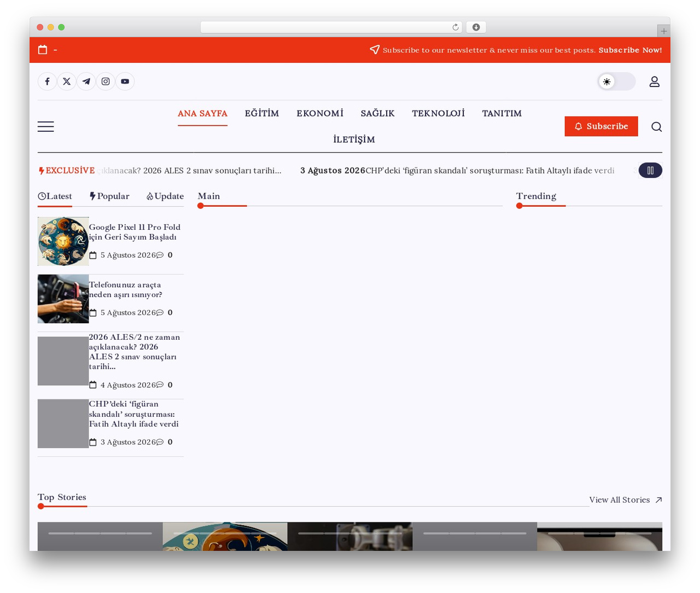Open the hamburger side menu
The image size is (700, 593).
click(46, 126)
